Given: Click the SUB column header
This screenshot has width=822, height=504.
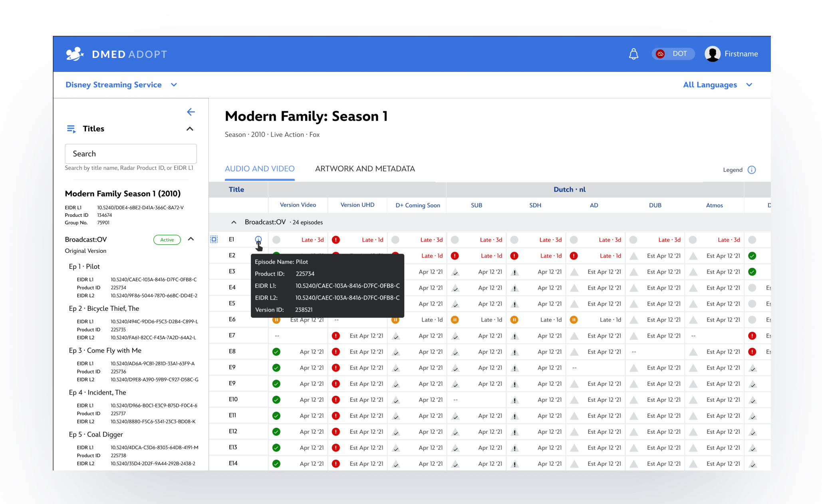Looking at the screenshot, I should point(476,205).
